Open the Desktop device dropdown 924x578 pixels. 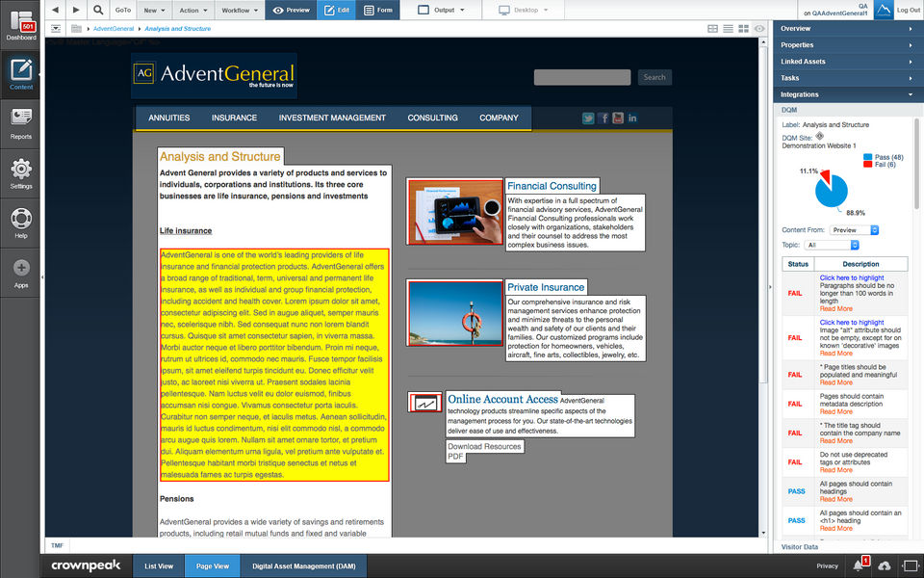coord(524,10)
